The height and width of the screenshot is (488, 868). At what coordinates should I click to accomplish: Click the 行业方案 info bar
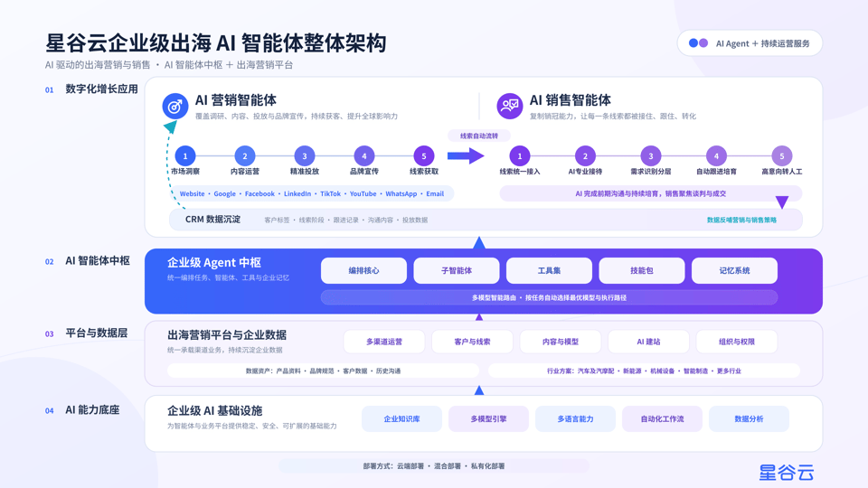644,371
